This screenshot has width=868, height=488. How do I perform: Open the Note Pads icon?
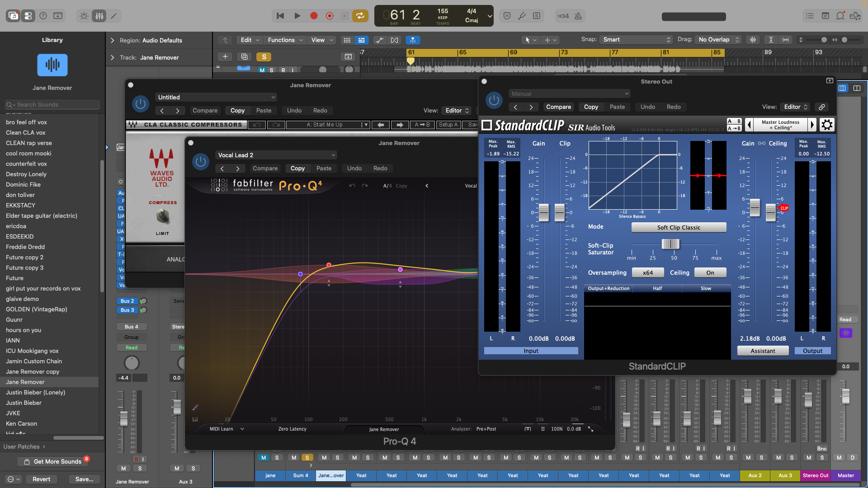click(825, 16)
